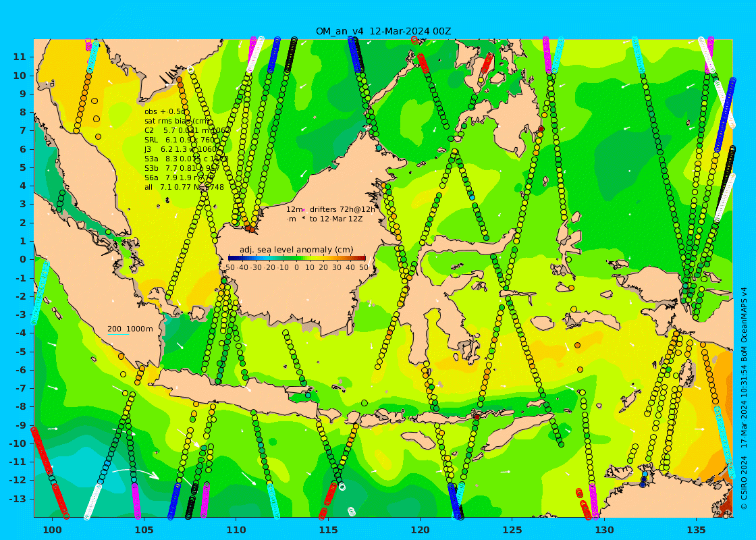The height and width of the screenshot is (540, 756).
Task: Click the longitude axis label 115
Action: 328,530
